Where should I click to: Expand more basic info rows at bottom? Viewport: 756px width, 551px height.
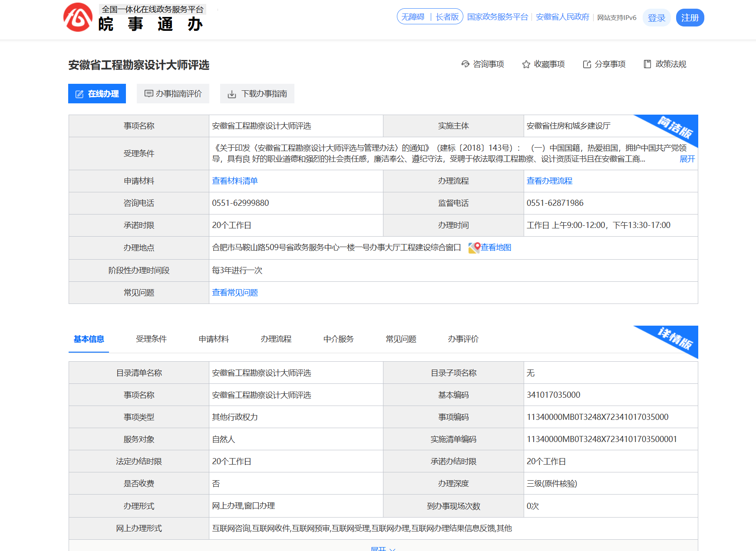point(383,548)
